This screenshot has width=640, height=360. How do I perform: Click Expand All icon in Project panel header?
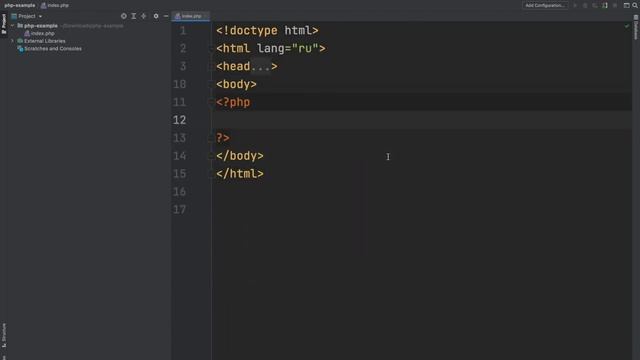coord(134,16)
